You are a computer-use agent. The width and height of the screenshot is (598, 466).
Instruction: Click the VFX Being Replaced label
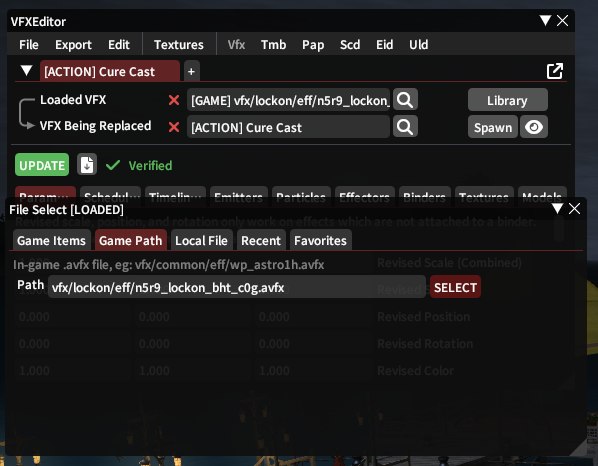click(x=95, y=125)
